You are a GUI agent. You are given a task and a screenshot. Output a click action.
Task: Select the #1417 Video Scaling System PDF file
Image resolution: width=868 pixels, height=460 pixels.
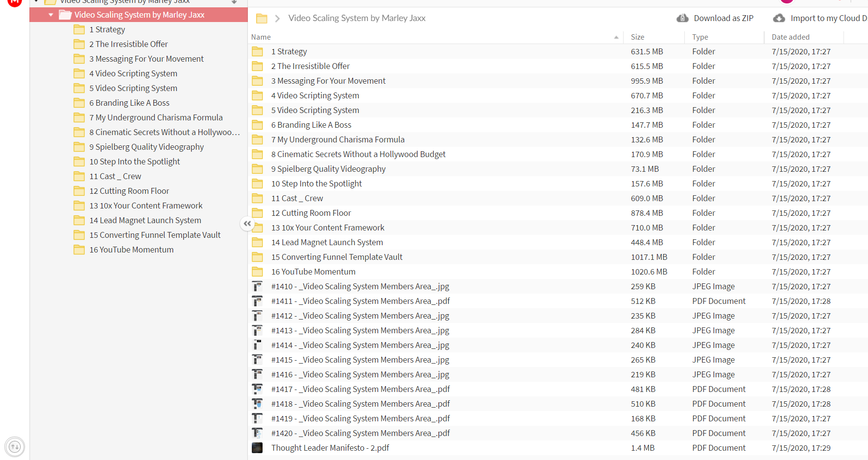(x=558, y=389)
